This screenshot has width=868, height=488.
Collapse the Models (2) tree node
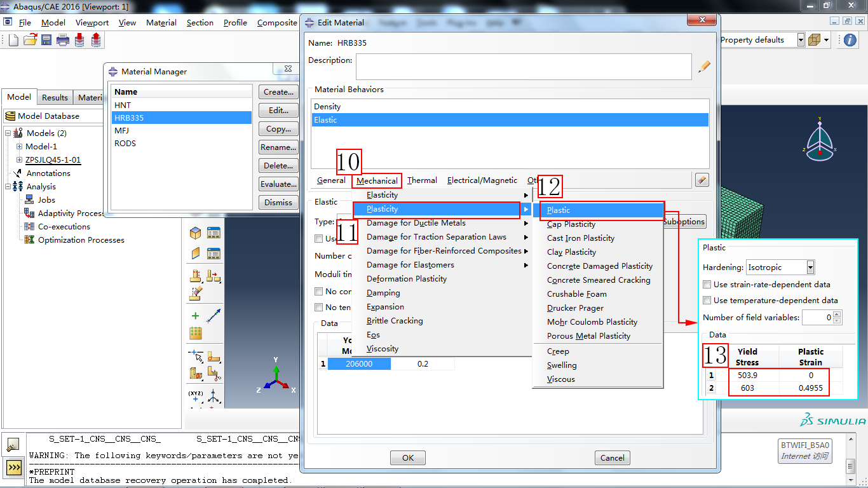pos(8,133)
